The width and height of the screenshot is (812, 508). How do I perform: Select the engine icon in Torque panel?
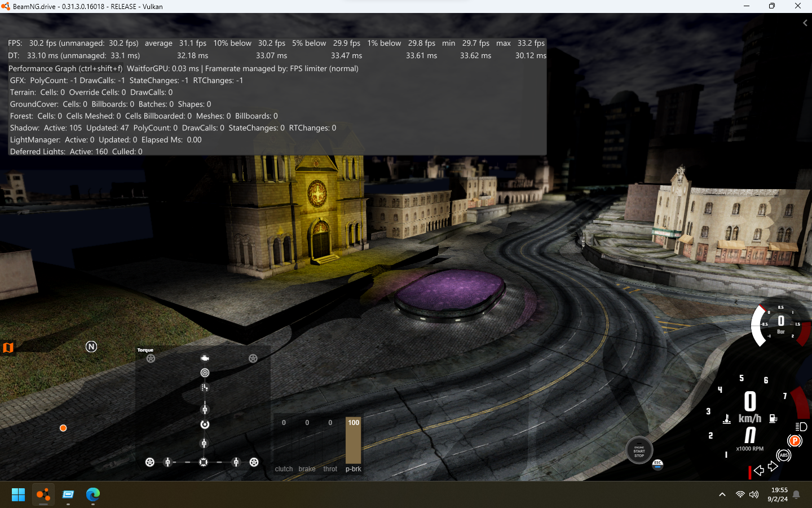click(x=205, y=358)
